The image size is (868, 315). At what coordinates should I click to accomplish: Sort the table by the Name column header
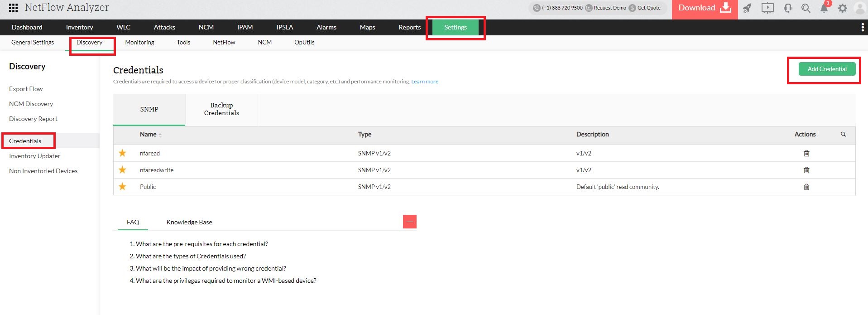150,134
